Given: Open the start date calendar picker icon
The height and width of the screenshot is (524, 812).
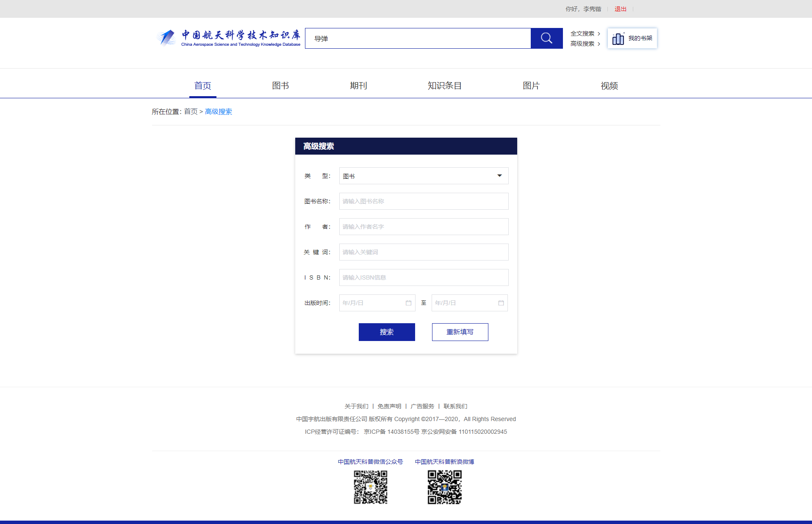Looking at the screenshot, I should click(408, 303).
